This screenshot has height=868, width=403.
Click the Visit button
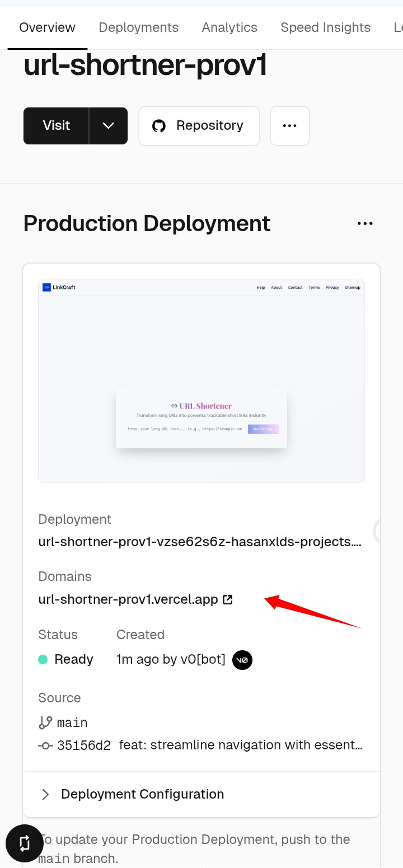(56, 126)
